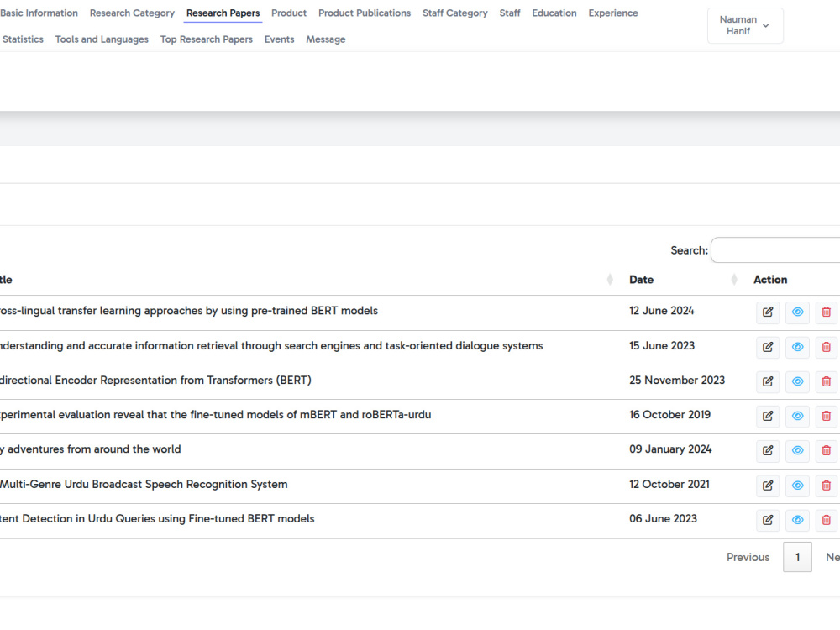Image resolution: width=840 pixels, height=630 pixels.
Task: Click the date 16 October 2019
Action: (x=669, y=415)
